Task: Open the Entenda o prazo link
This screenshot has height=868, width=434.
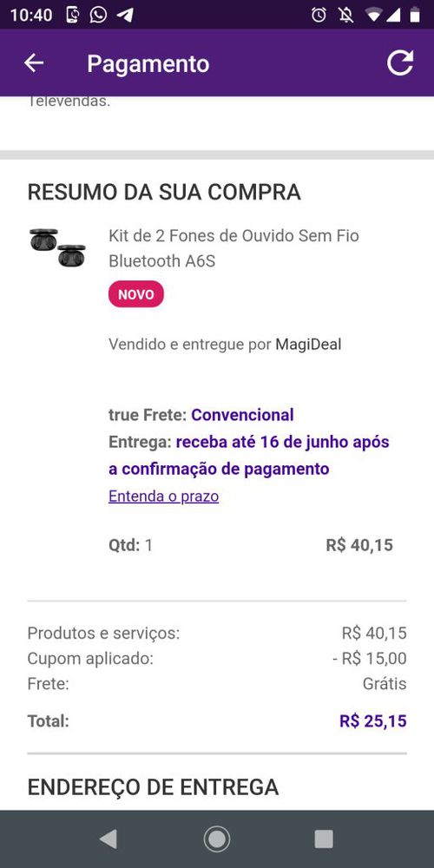Action: pyautogui.click(x=164, y=496)
